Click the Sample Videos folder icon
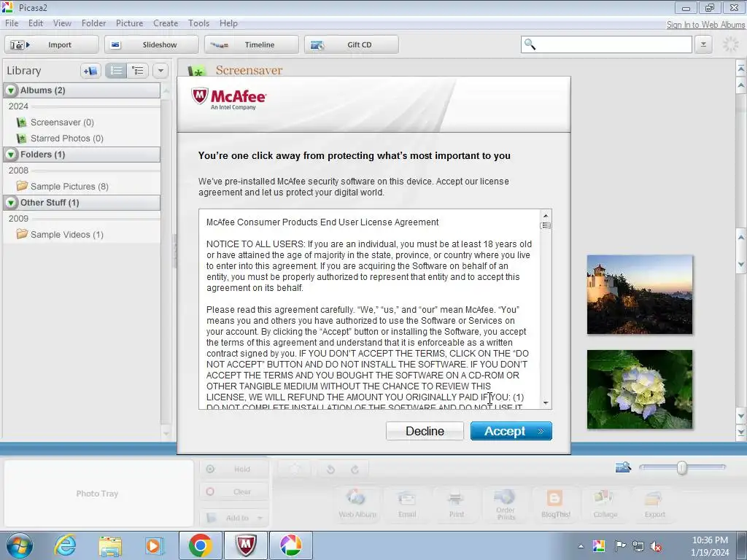 click(22, 233)
